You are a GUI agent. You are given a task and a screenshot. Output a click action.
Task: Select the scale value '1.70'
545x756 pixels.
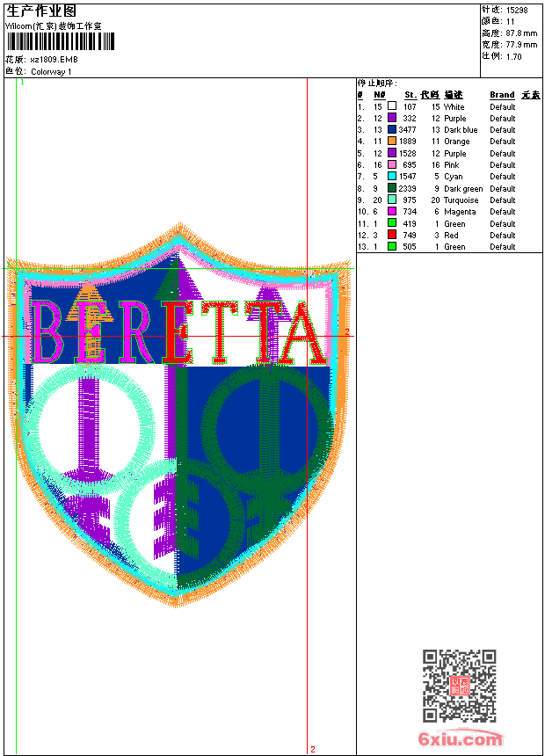click(x=513, y=56)
